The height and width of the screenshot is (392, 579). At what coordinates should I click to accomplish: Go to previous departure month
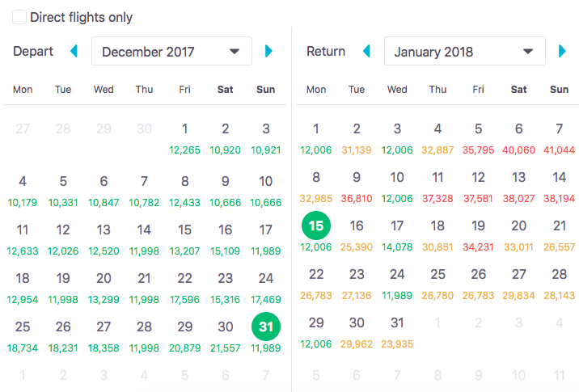pos(74,52)
